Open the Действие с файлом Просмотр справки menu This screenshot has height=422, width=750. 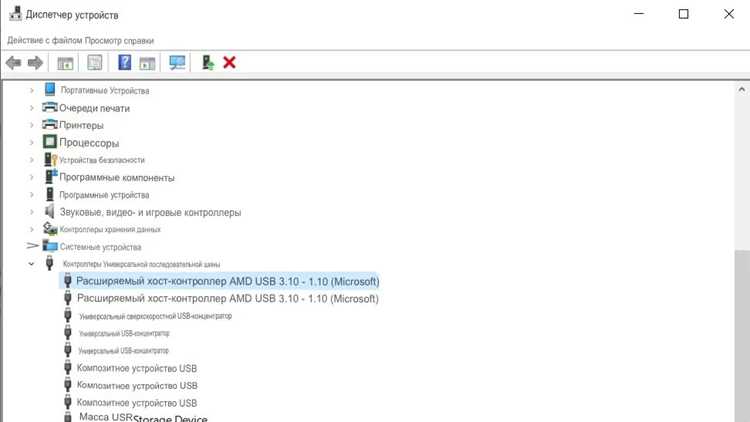pyautogui.click(x=80, y=41)
